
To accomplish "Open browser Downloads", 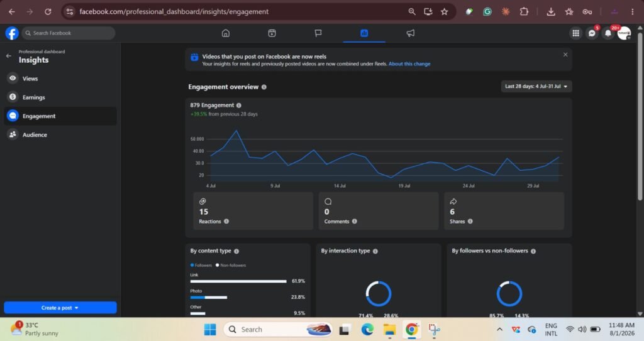I will pos(551,11).
